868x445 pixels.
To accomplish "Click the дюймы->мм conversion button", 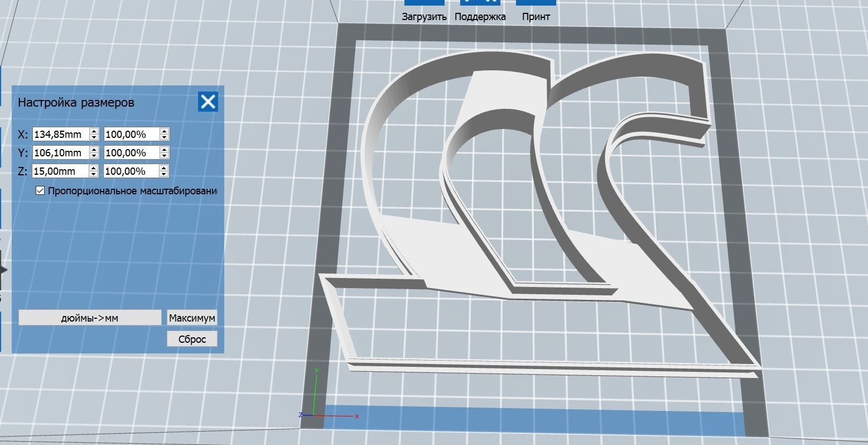I will [x=90, y=318].
